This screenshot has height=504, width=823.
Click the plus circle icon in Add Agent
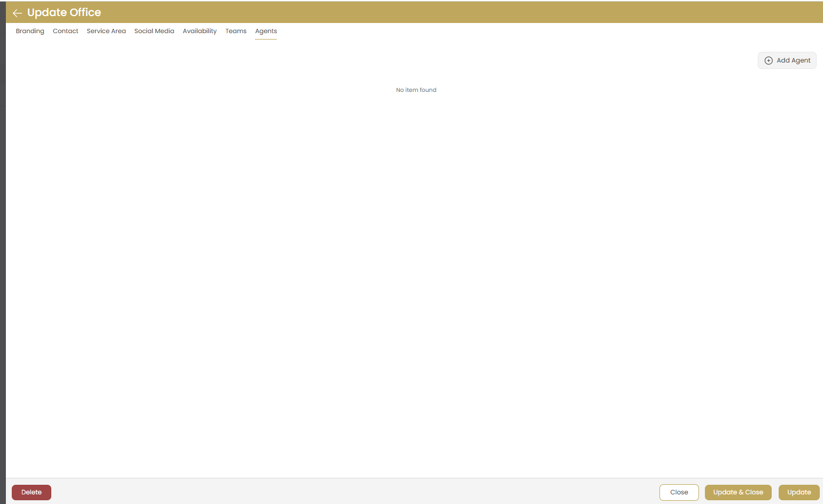point(768,60)
